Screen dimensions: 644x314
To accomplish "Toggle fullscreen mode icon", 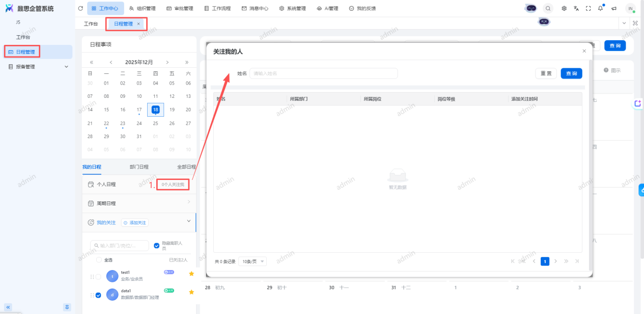I will click(589, 9).
